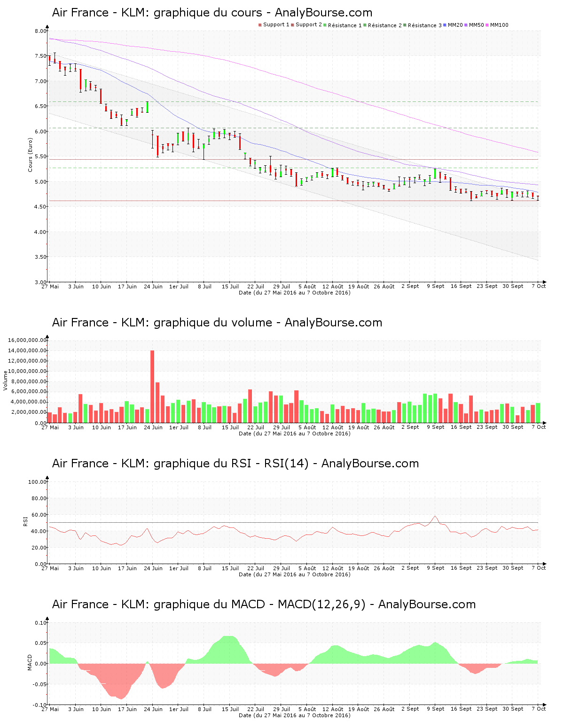The height and width of the screenshot is (728, 564).
Task: Select the 'Résistance 1' legend label
Action: pos(345,25)
